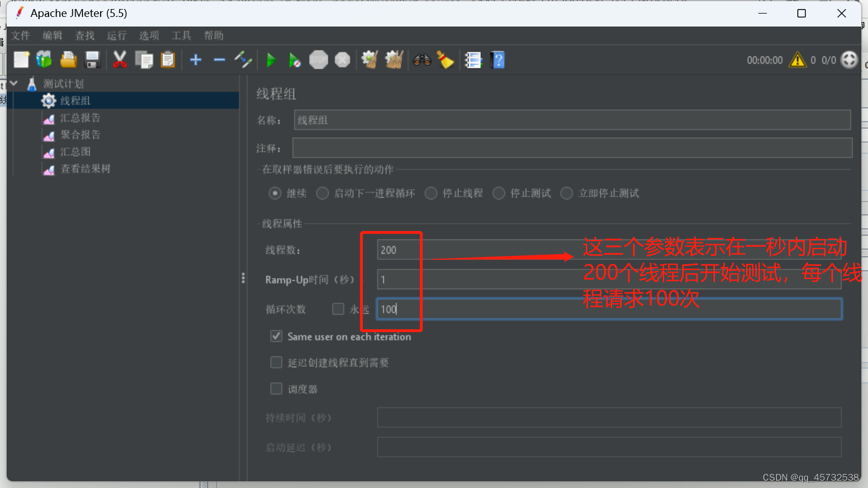Click the 循环次数 field showing 100
This screenshot has width=868, height=488.
[609, 309]
